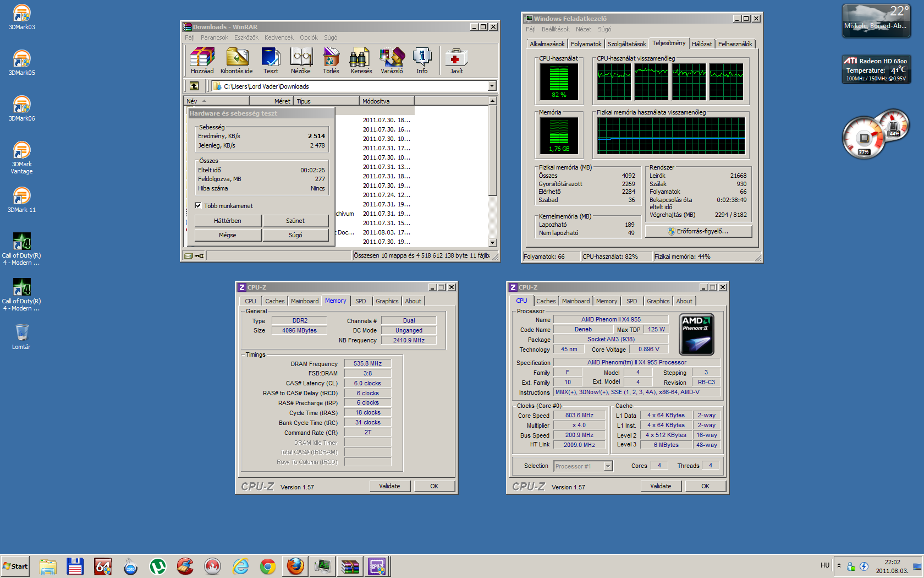The height and width of the screenshot is (578, 924).
Task: Click the WinRAR file list scroll-down arrow
Action: [x=493, y=242]
